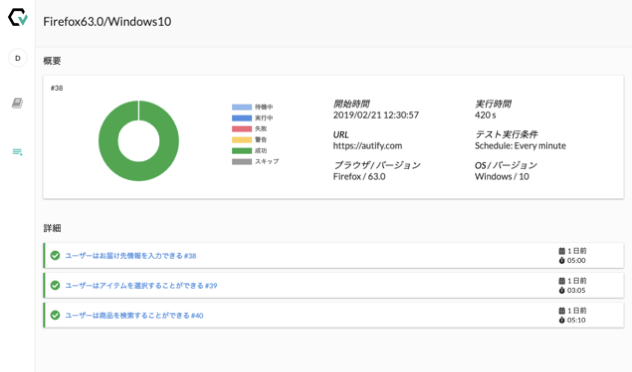632x372 pixels.
Task: Toggle the 成功 green legend swatch
Action: 242,151
